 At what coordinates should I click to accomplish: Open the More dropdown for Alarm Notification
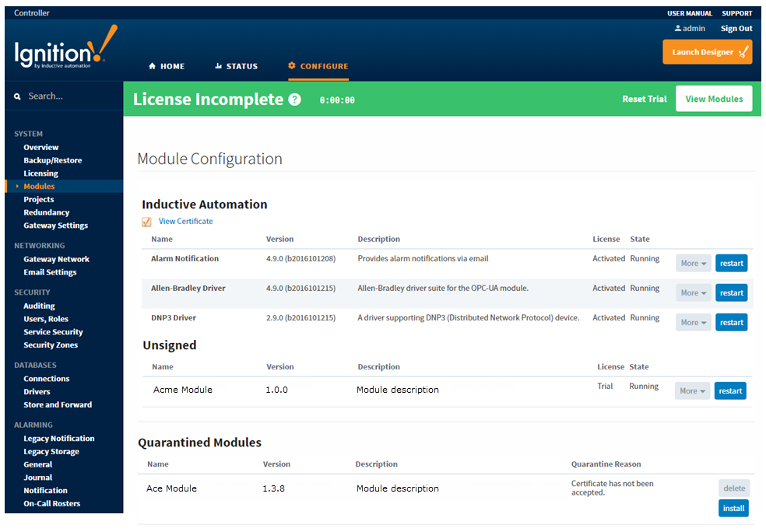pos(692,263)
